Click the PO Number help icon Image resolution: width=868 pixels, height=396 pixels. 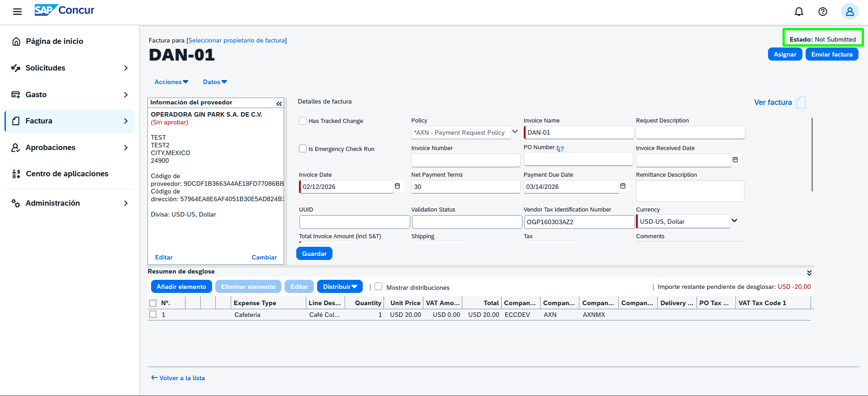560,149
